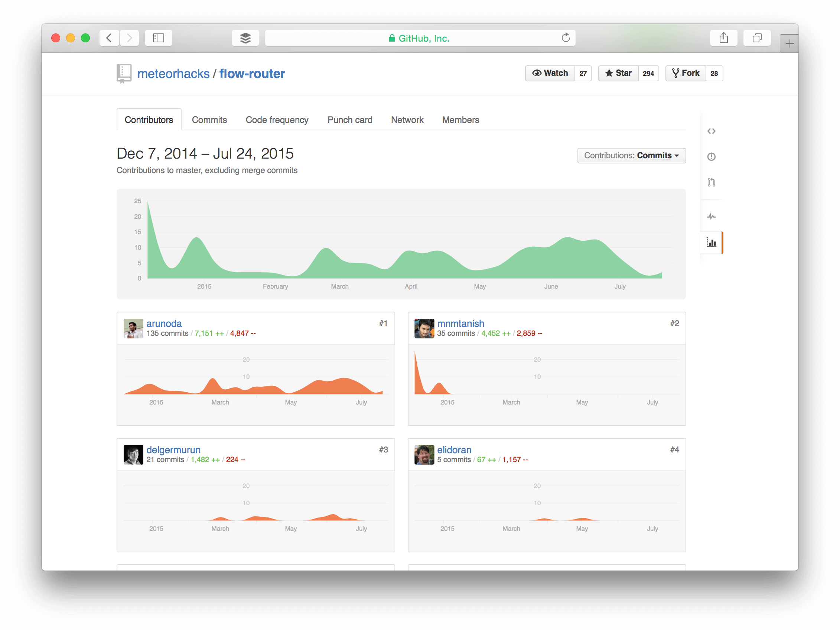Click the Shared Links stack icon

pos(245,38)
